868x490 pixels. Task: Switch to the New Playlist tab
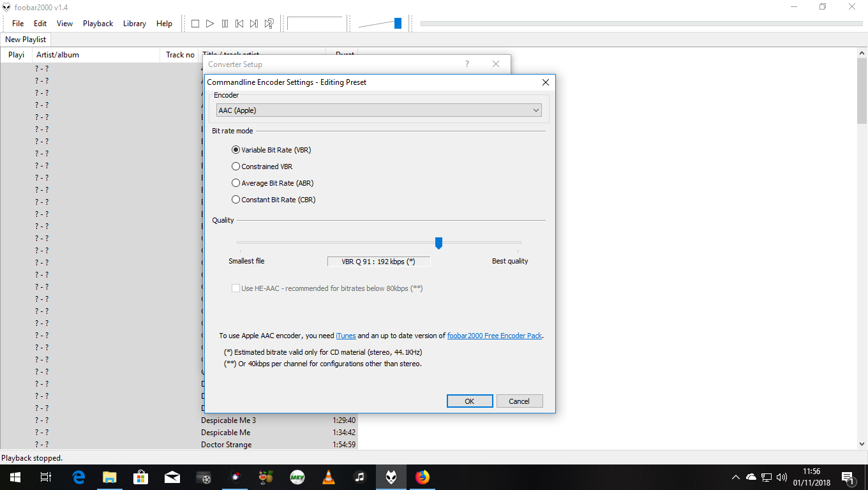pyautogui.click(x=26, y=40)
